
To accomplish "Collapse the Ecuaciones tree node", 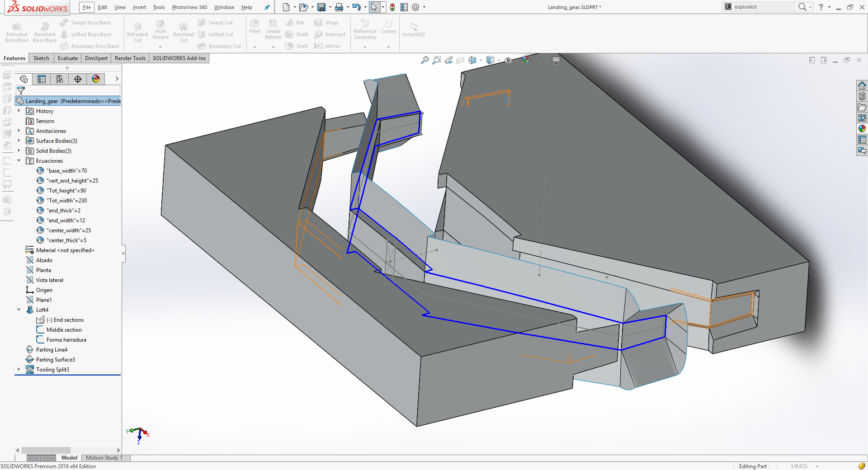I will click(19, 160).
